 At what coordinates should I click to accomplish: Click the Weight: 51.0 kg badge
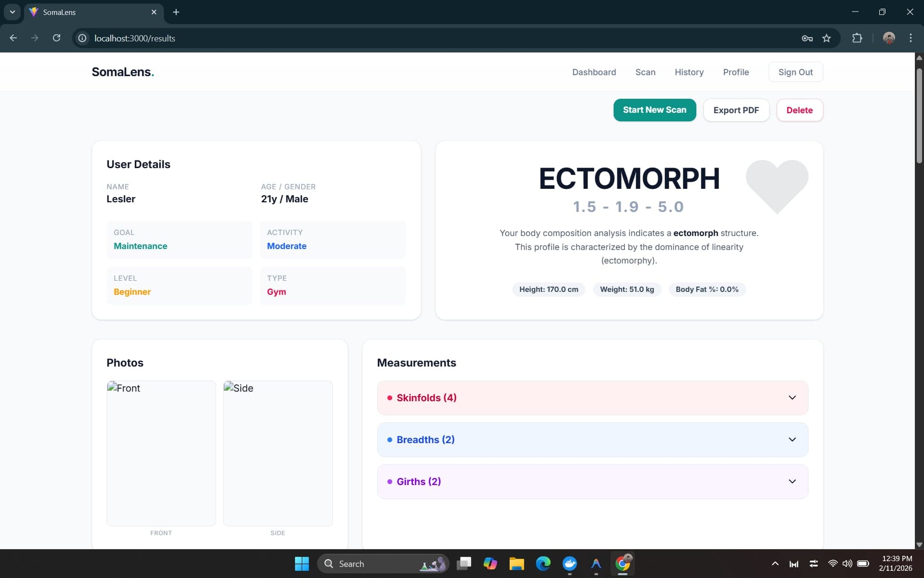pyautogui.click(x=627, y=289)
